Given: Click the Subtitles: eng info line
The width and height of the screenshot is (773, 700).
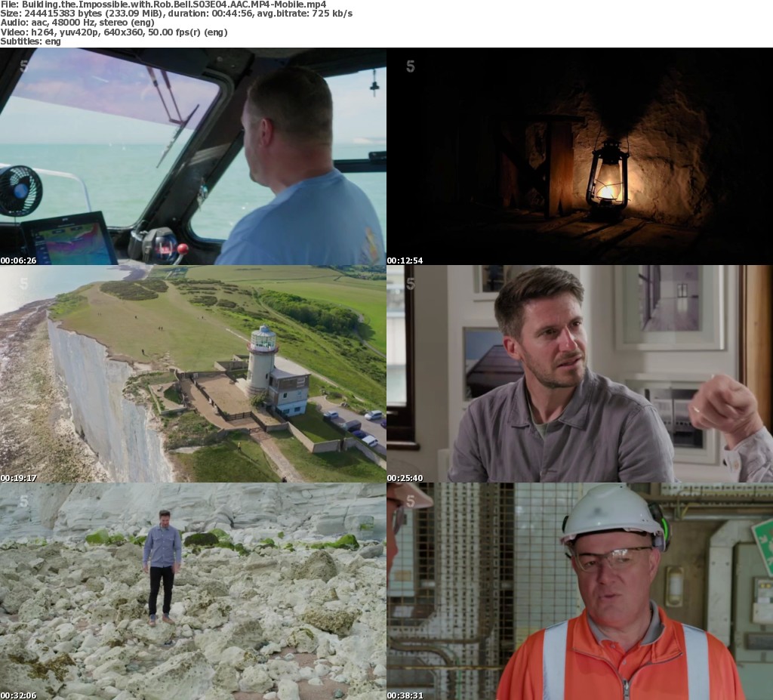Looking at the screenshot, I should (x=30, y=41).
